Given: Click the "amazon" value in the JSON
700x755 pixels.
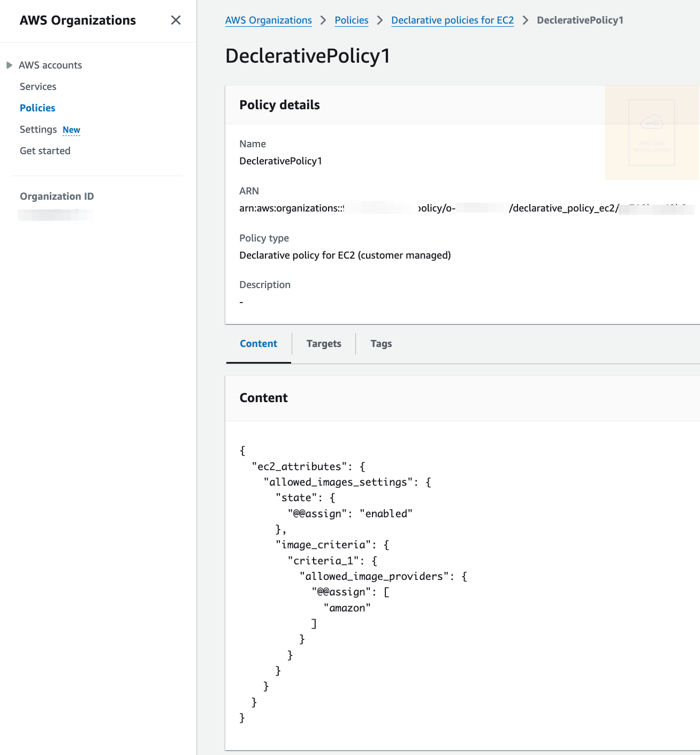Looking at the screenshot, I should [x=347, y=608].
